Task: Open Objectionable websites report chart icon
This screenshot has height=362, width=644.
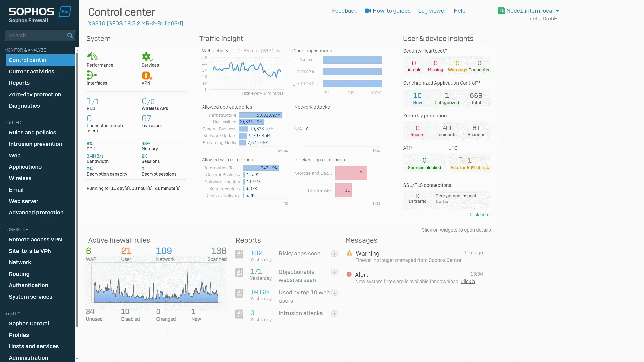Action: [239, 272]
